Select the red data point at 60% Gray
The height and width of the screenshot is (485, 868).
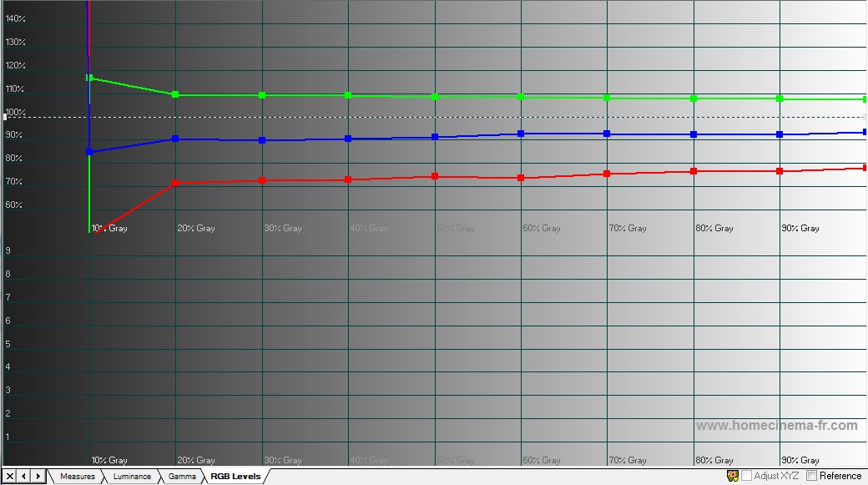521,179
